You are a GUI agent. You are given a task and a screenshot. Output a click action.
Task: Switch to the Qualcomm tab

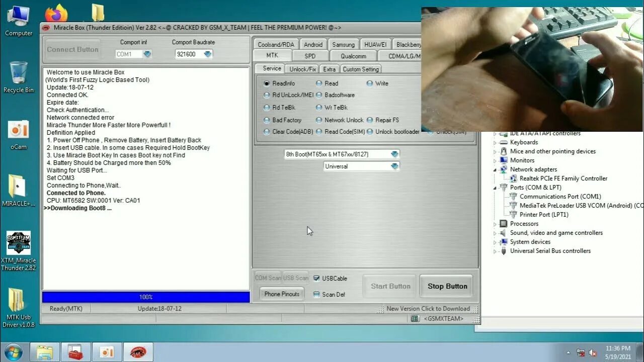[x=353, y=56]
